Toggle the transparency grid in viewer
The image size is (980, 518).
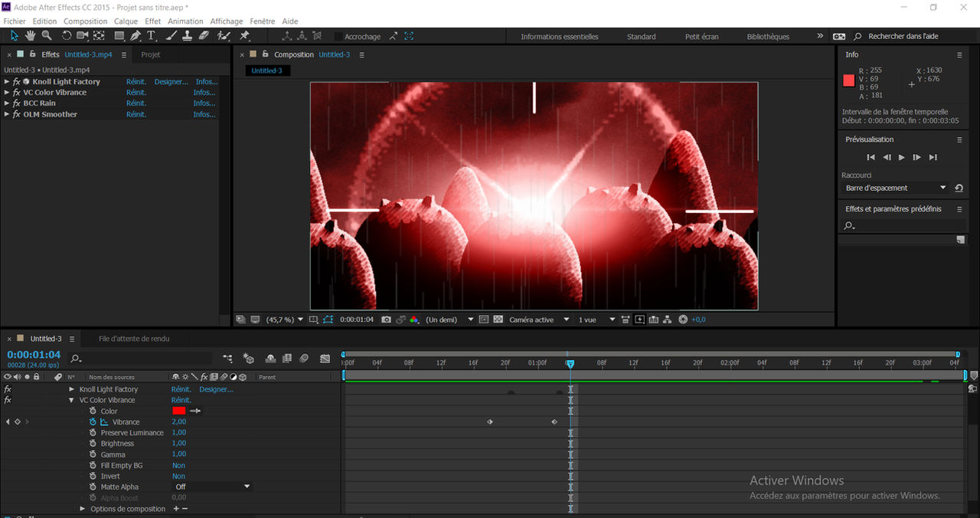pyautogui.click(x=498, y=320)
